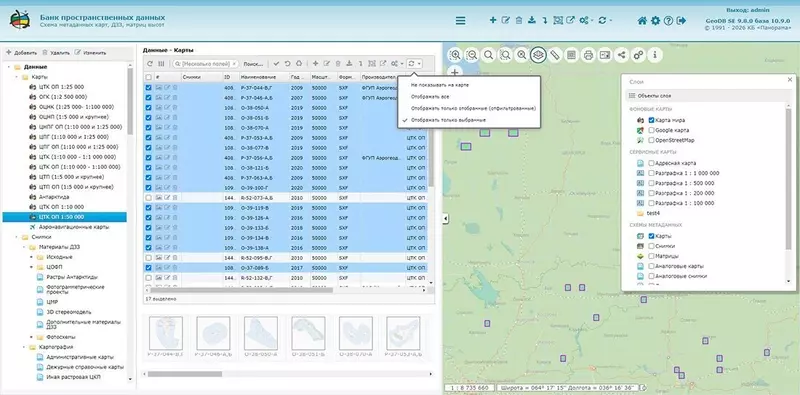The width and height of the screenshot is (800, 395).
Task: Click the header download icon
Action: pos(532,20)
